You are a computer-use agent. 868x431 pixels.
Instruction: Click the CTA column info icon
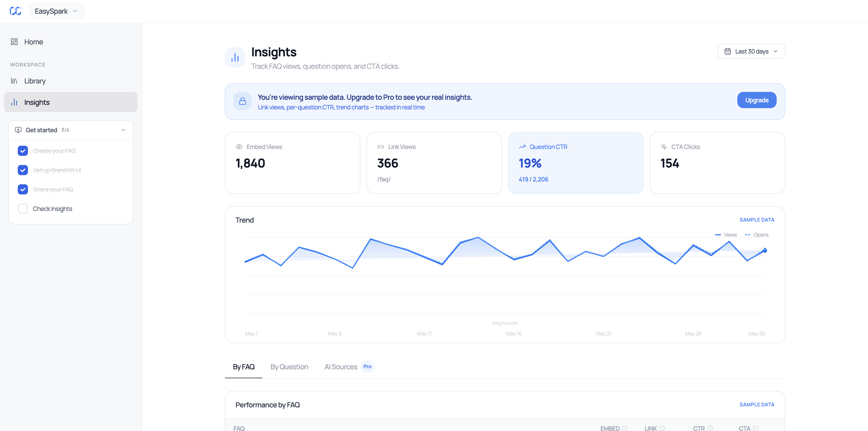click(756, 428)
